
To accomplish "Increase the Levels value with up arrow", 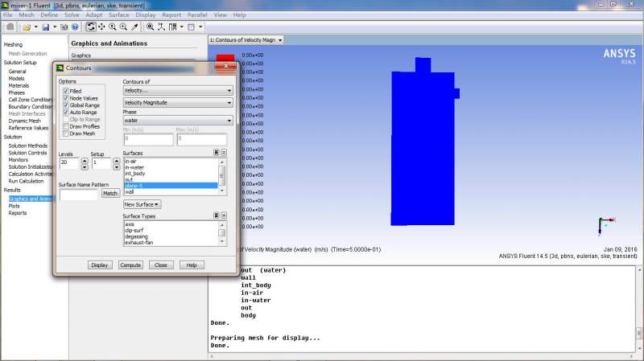I will [x=85, y=160].
